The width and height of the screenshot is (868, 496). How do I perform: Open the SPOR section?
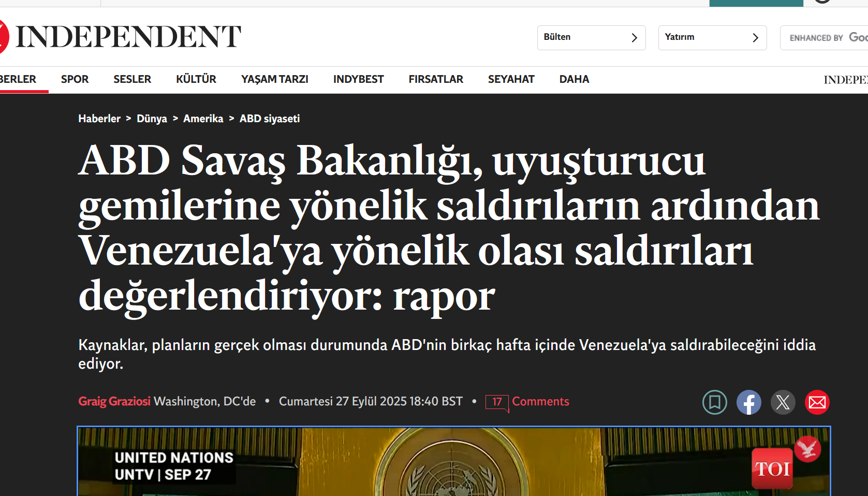click(75, 79)
